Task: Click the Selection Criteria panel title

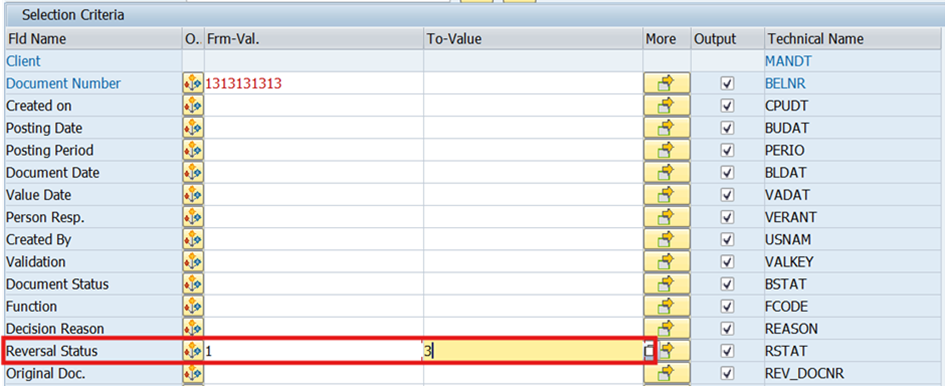Action: tap(73, 14)
